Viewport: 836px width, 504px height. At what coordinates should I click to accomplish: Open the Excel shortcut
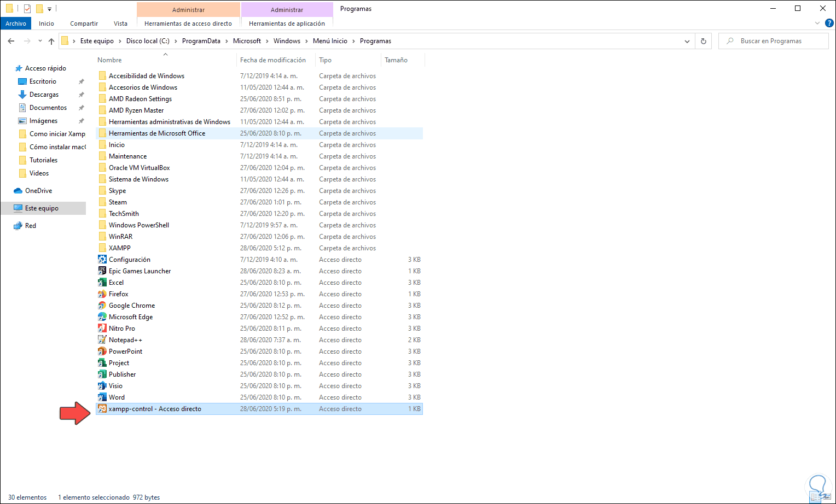(x=116, y=282)
